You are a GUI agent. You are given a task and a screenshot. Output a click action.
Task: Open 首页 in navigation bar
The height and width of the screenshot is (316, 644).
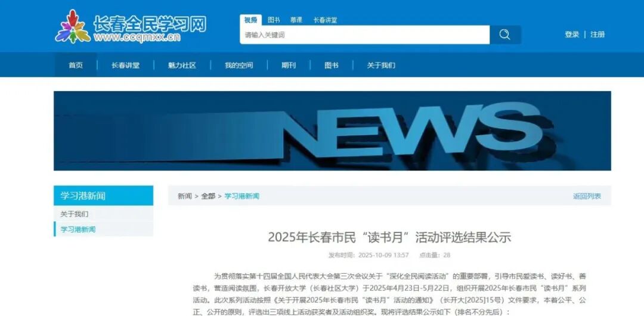coord(76,65)
